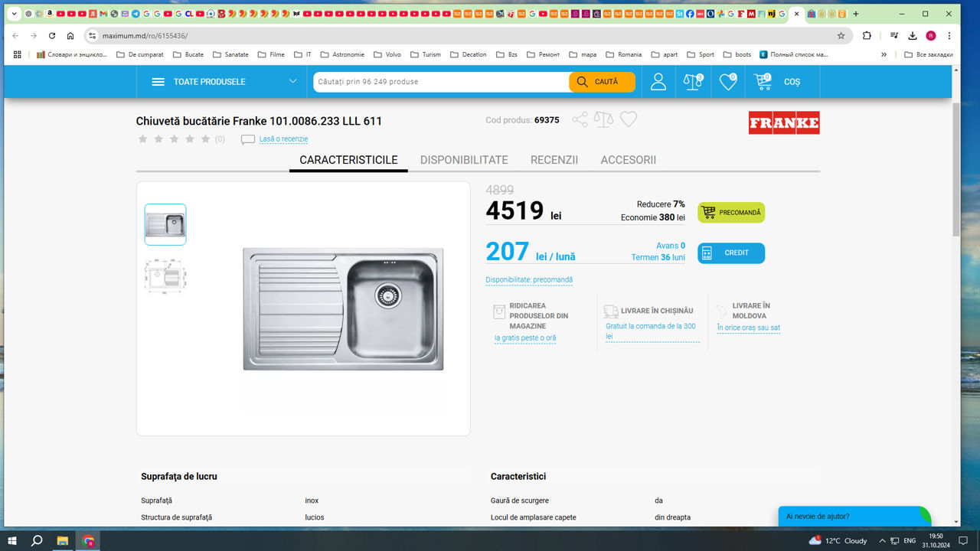This screenshot has height=551, width=980.
Task: Click the share icon next to product code
Action: [580, 119]
